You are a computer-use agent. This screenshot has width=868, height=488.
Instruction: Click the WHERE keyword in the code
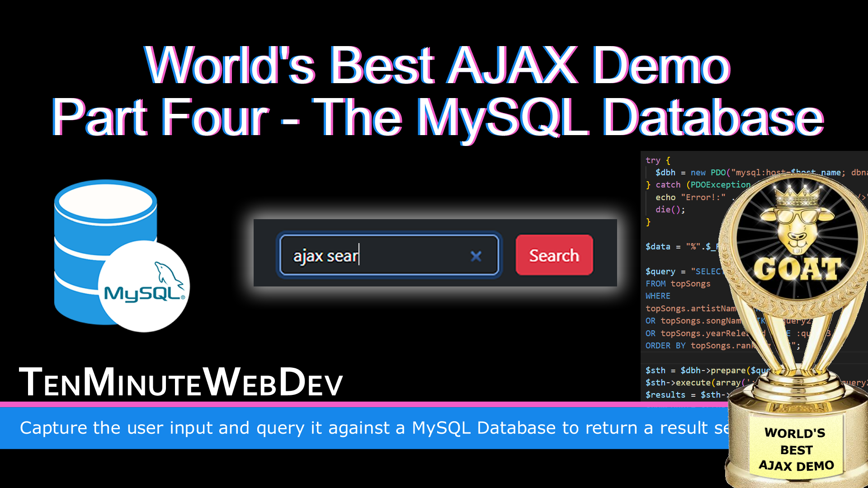pyautogui.click(x=658, y=296)
